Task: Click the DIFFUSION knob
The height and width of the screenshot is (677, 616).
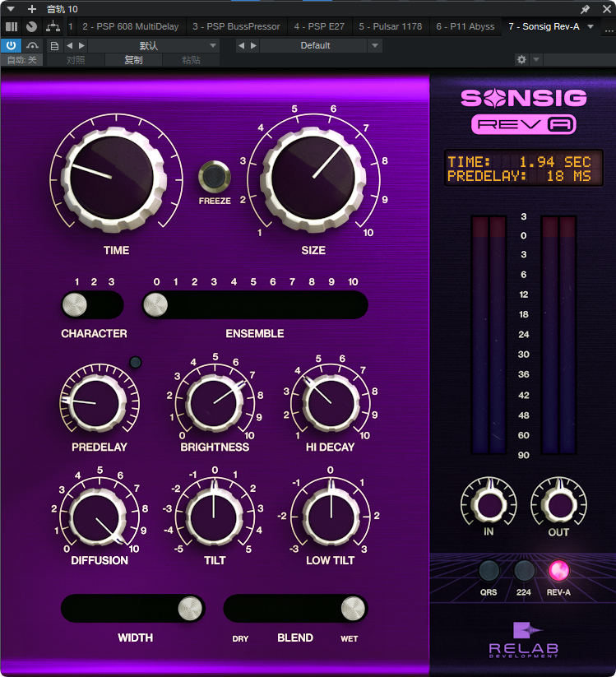Action: tap(97, 517)
